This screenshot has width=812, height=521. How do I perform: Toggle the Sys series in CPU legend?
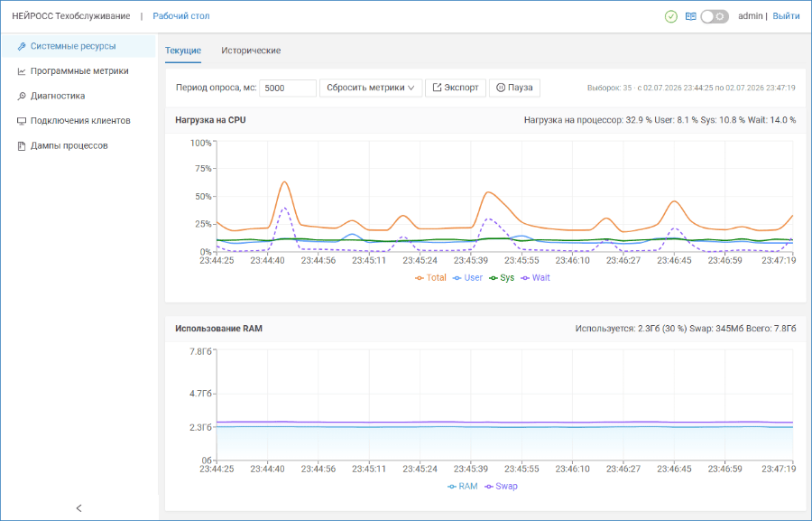pos(502,278)
